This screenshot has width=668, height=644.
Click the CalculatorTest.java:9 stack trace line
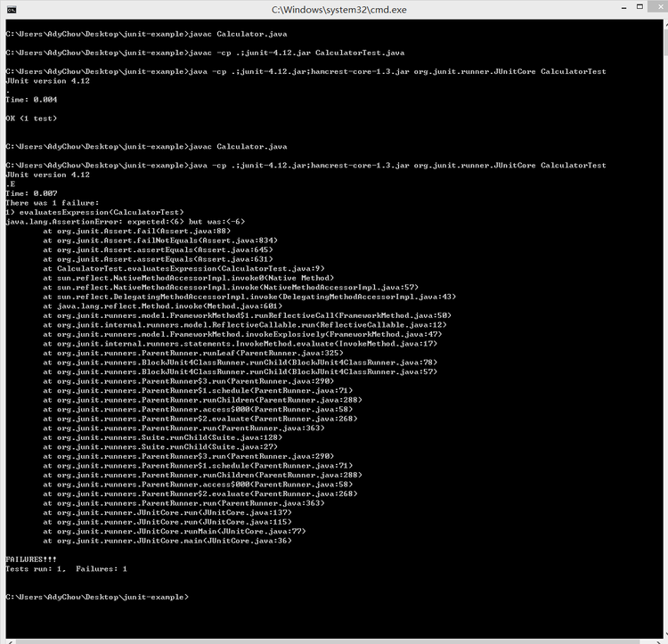pos(183,268)
